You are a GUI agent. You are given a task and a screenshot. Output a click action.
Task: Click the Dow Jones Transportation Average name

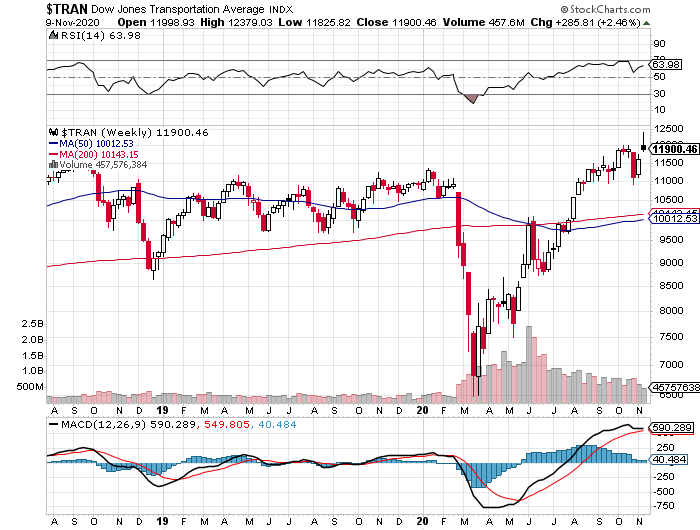[x=178, y=9]
